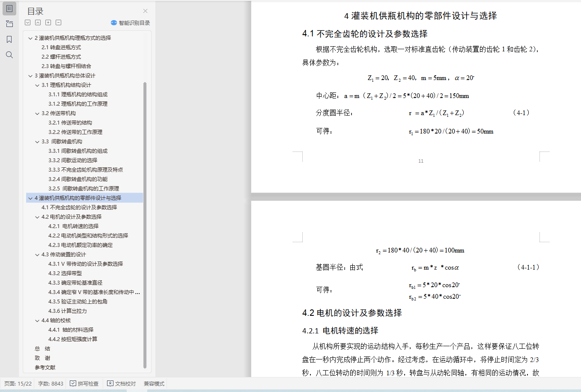
Task: Jump to the 致 谢 section
Action: pos(42,358)
